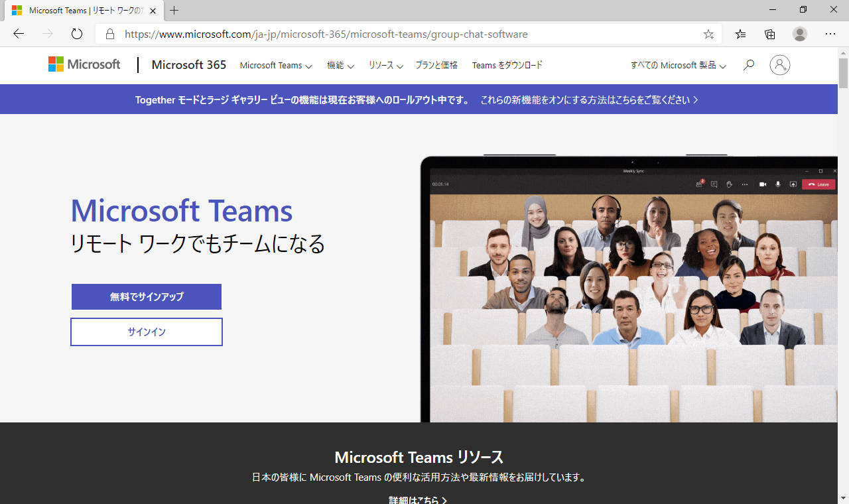Open the browser Settings and more menu
Screen dimensions: 849x504
coord(830,34)
